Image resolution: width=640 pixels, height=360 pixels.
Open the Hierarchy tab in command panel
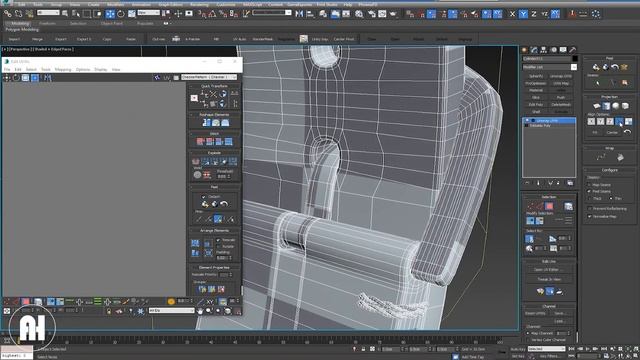[543, 50]
